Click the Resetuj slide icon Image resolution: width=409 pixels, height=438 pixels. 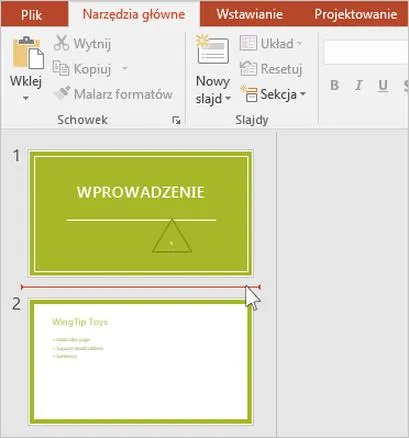click(x=248, y=69)
